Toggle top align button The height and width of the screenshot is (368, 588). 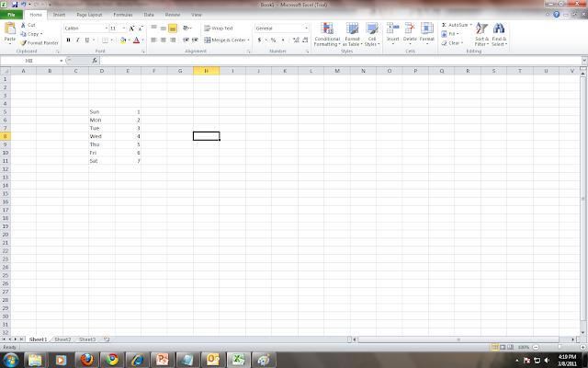[x=153, y=29]
